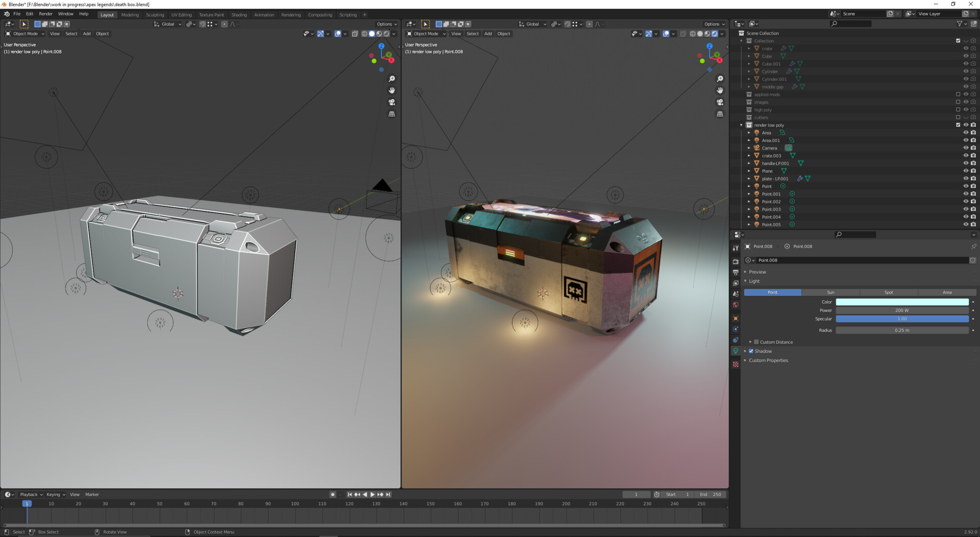980x537 pixels.
Task: Click the pan hand icon in left viewport
Action: (x=391, y=90)
